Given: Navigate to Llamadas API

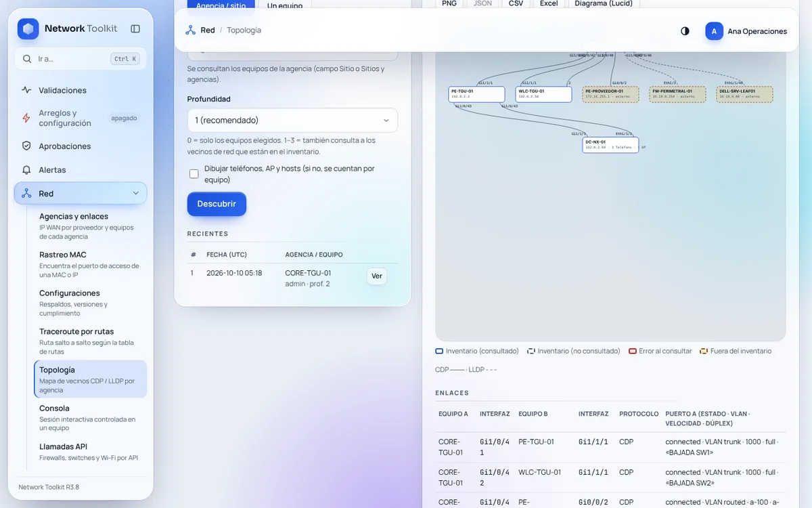Looking at the screenshot, I should click(90, 452).
